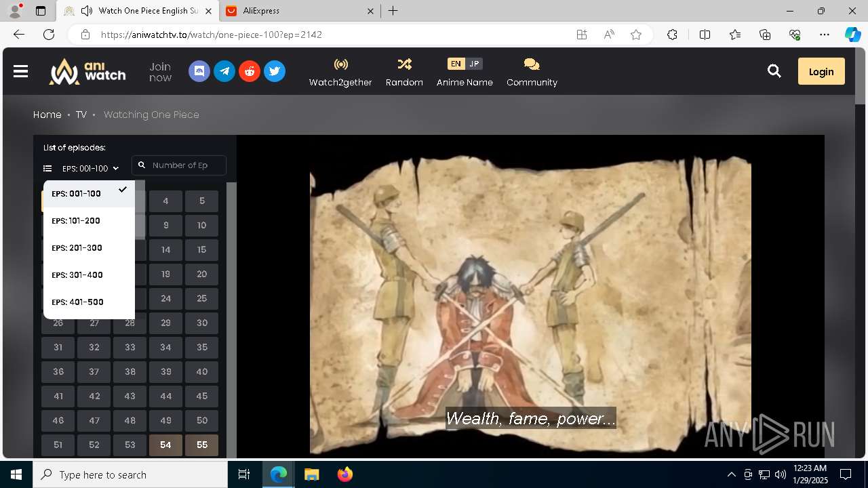Viewport: 868px width, 488px height.
Task: Switch to the AliExpress browser tab
Action: click(301, 11)
